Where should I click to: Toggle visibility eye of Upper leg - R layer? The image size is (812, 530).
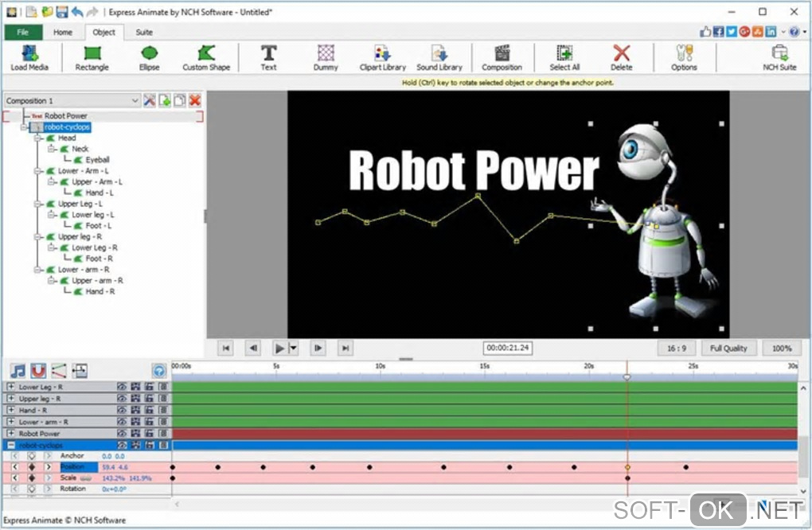(121, 399)
